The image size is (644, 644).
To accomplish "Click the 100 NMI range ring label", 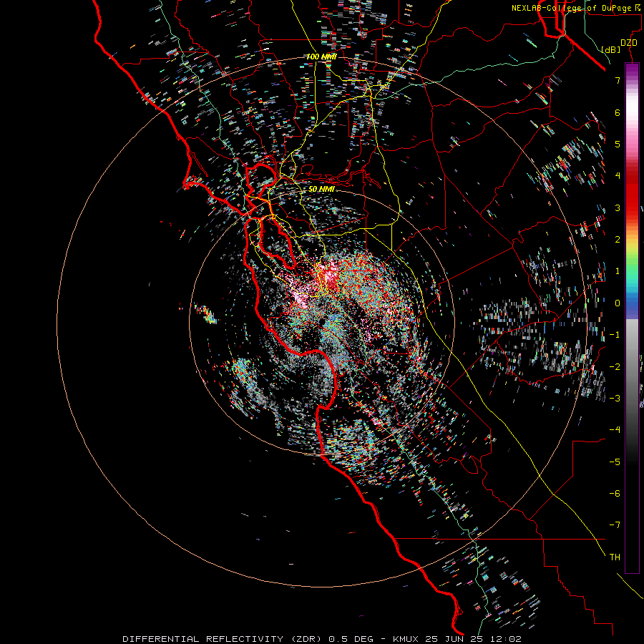I will coord(321,57).
